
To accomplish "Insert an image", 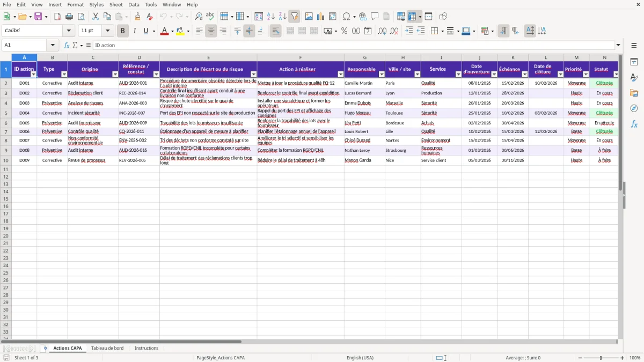I will click(x=309, y=17).
